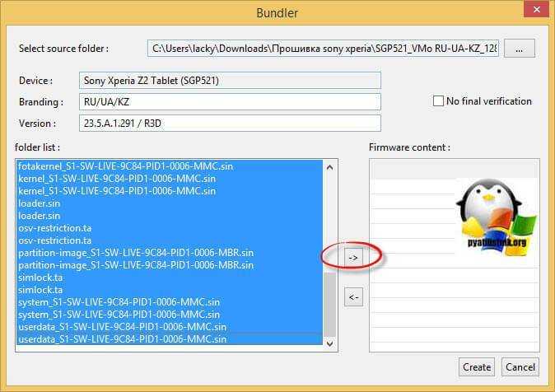Select the first loader.sin entry
The width and height of the screenshot is (555, 392).
[x=170, y=203]
